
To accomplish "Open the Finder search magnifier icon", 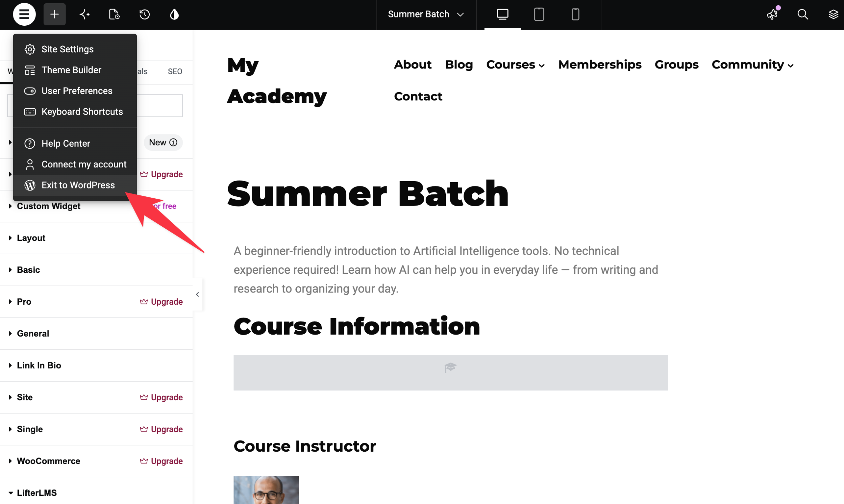I will click(802, 14).
